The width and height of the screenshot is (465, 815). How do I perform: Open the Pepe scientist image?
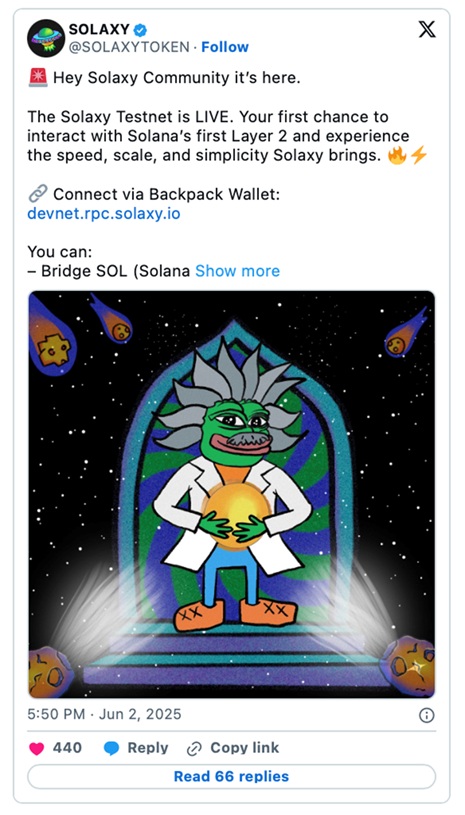232,494
